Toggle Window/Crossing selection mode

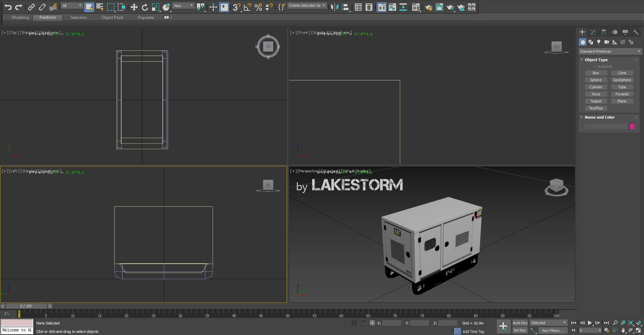click(x=121, y=7)
